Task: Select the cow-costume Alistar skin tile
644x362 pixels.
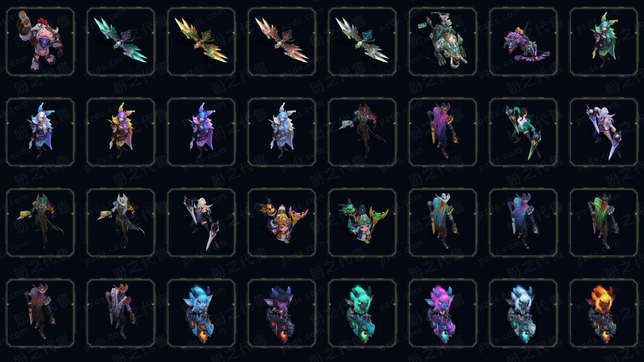Action: (x=40, y=42)
